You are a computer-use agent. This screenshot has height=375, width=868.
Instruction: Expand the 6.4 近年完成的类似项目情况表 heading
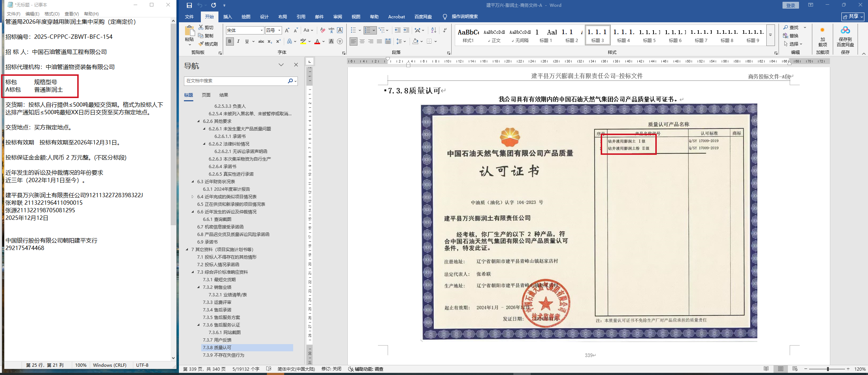193,197
